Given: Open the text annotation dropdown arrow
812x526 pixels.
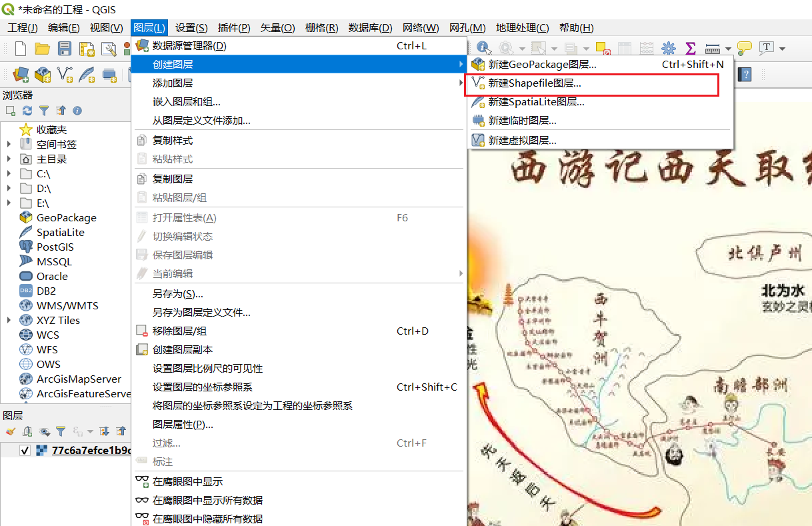Looking at the screenshot, I should coord(782,49).
